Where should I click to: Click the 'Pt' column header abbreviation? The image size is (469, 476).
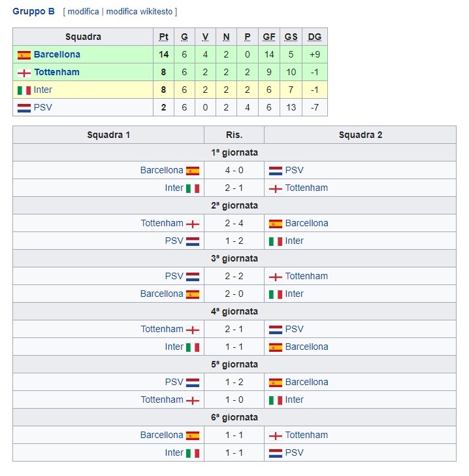tap(164, 37)
